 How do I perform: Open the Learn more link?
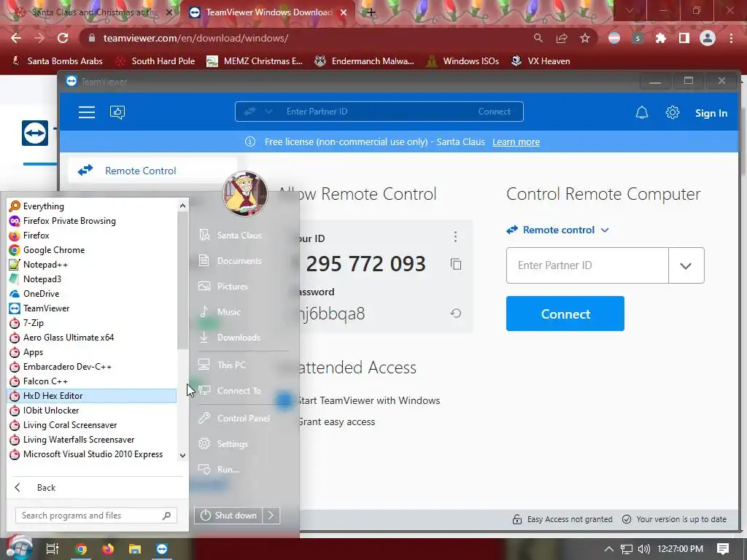pyautogui.click(x=516, y=142)
